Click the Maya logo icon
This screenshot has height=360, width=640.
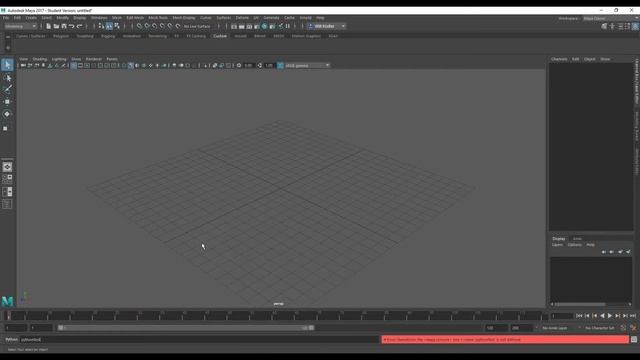tap(7, 301)
